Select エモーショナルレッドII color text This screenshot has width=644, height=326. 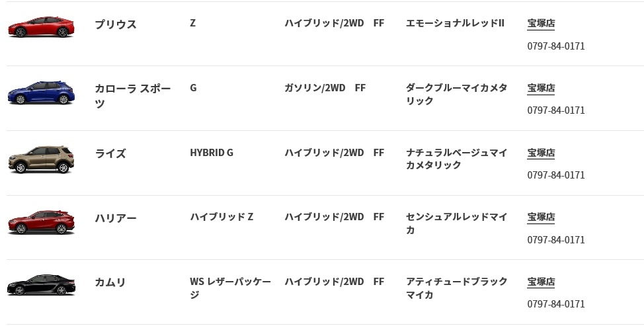coord(455,23)
